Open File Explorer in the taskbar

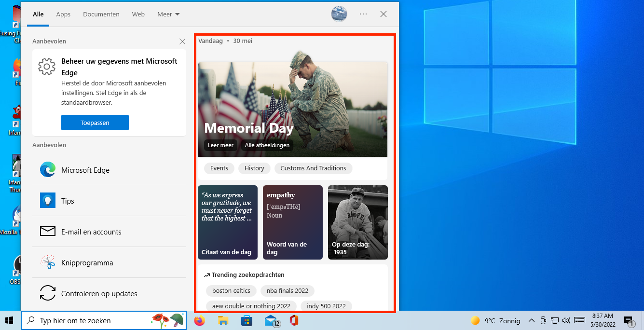coord(223,320)
